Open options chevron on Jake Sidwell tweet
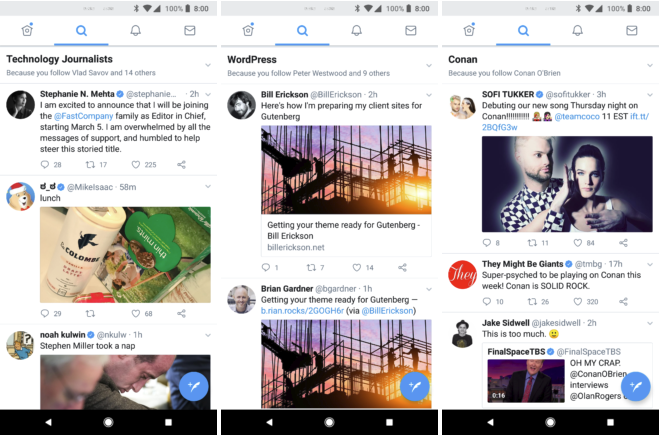659x435 pixels. 650,323
